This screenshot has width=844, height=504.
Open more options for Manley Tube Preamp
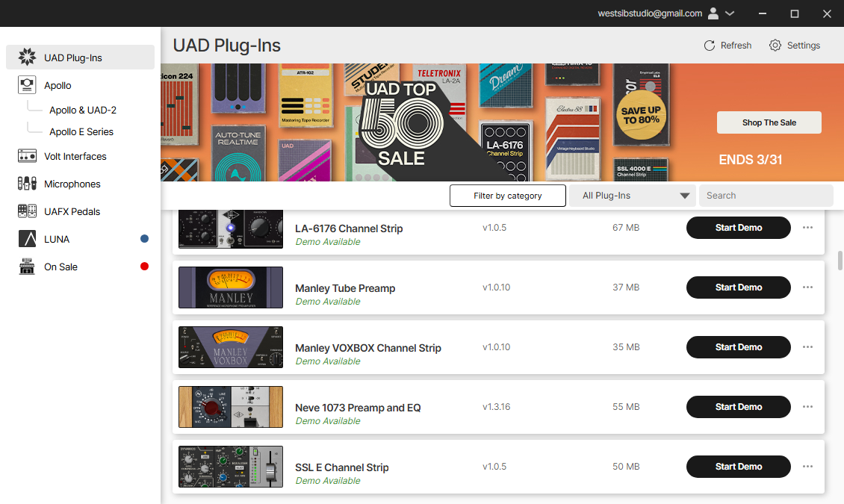[807, 287]
